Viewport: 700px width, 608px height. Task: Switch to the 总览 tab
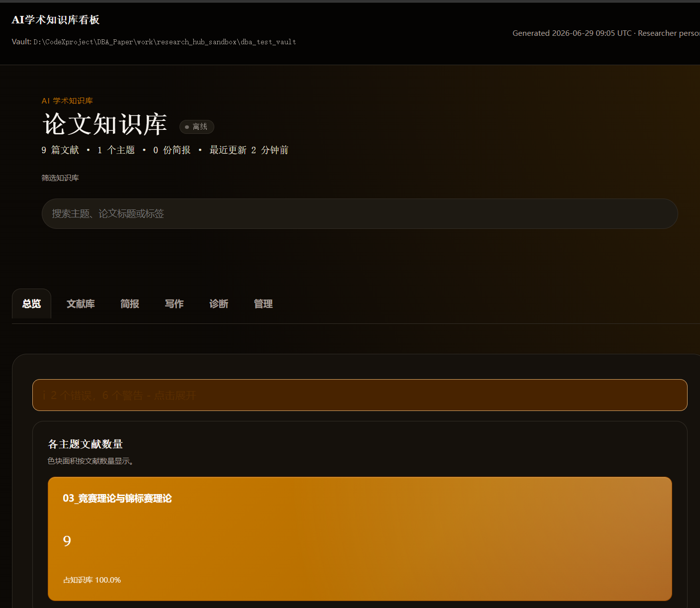click(31, 304)
